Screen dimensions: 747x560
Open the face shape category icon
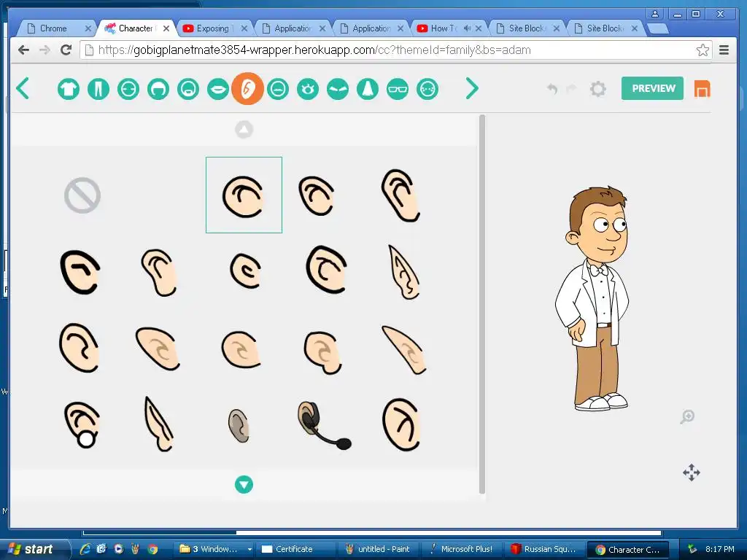(128, 89)
